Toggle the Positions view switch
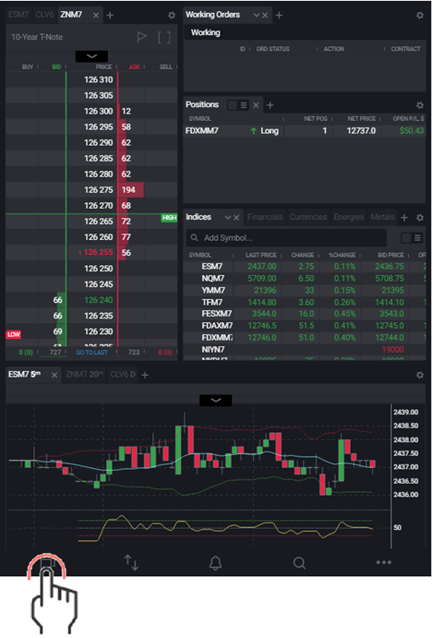The image size is (432, 638). click(238, 105)
